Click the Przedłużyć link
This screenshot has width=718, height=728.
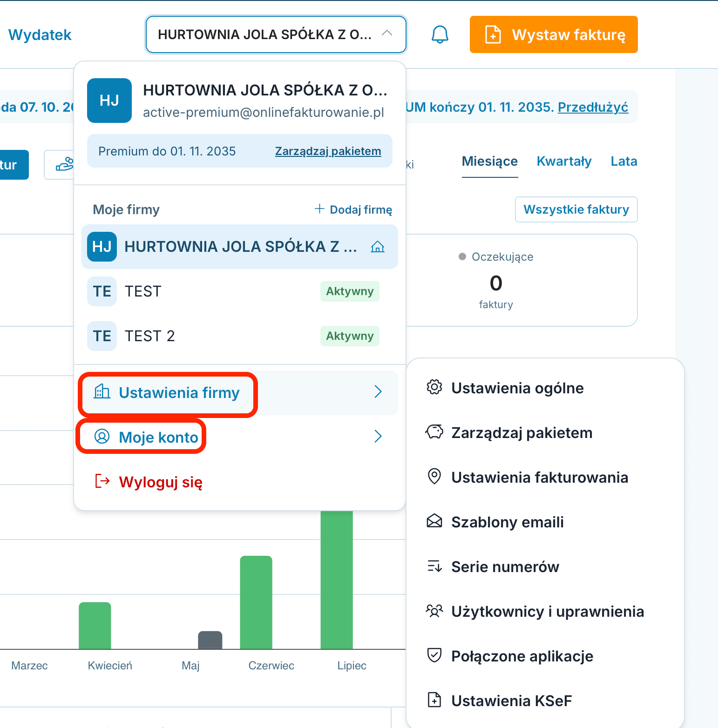[593, 107]
